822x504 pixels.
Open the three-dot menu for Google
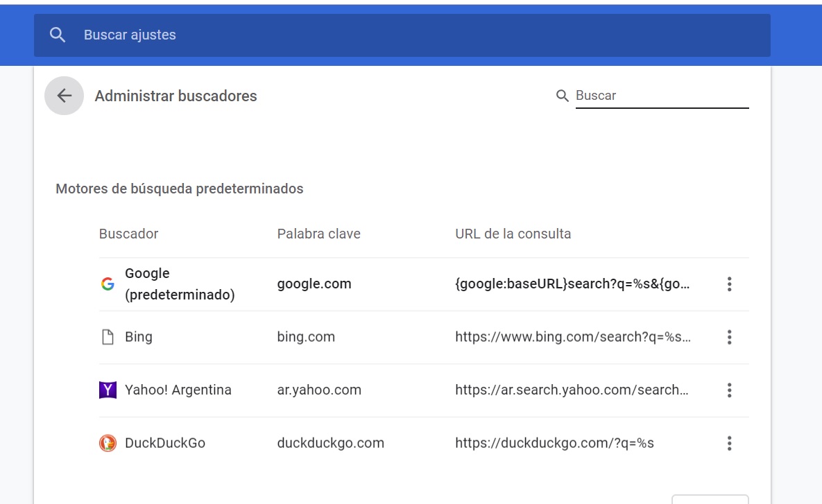point(729,284)
